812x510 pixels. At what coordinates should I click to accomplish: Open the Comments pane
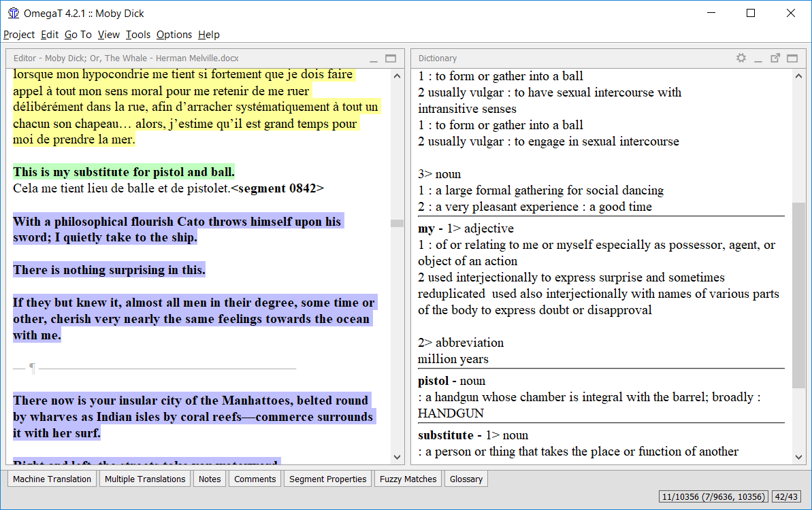pyautogui.click(x=255, y=479)
